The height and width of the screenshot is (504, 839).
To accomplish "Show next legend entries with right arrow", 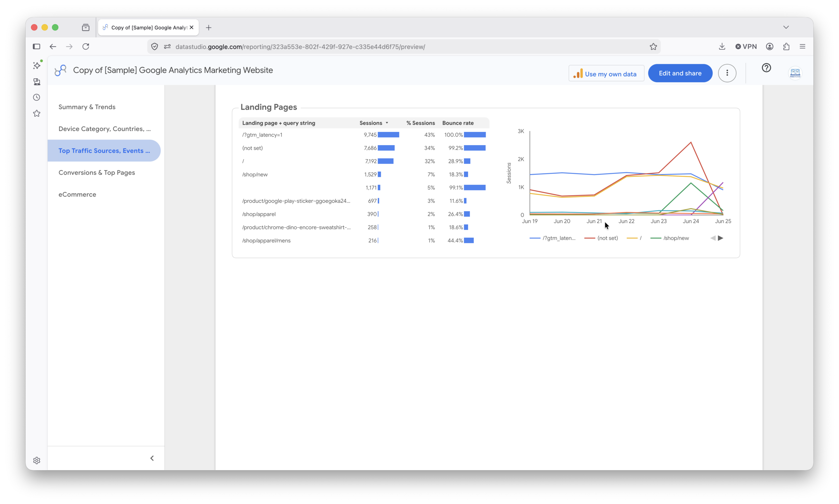I will tap(720, 238).
